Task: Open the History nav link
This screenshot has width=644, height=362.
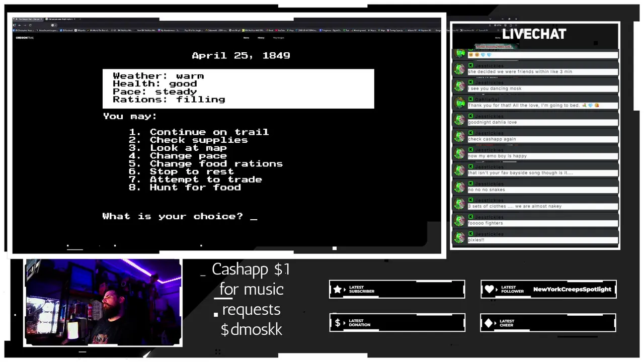Action: point(261,38)
